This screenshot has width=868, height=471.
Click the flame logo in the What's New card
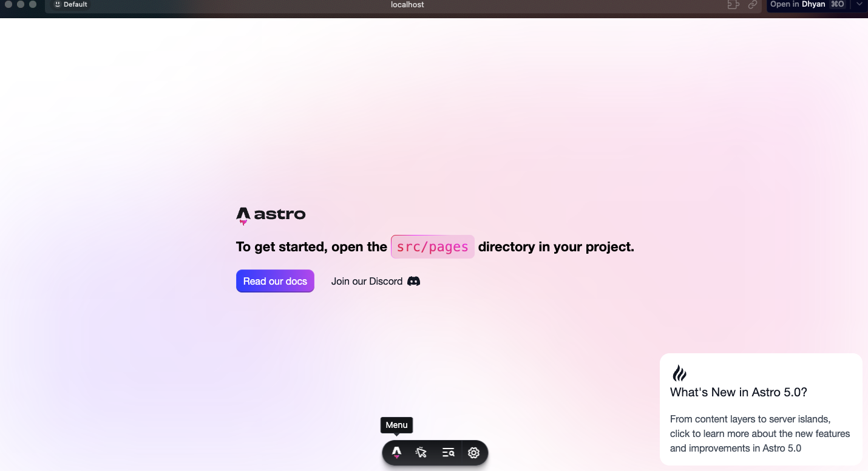point(679,373)
